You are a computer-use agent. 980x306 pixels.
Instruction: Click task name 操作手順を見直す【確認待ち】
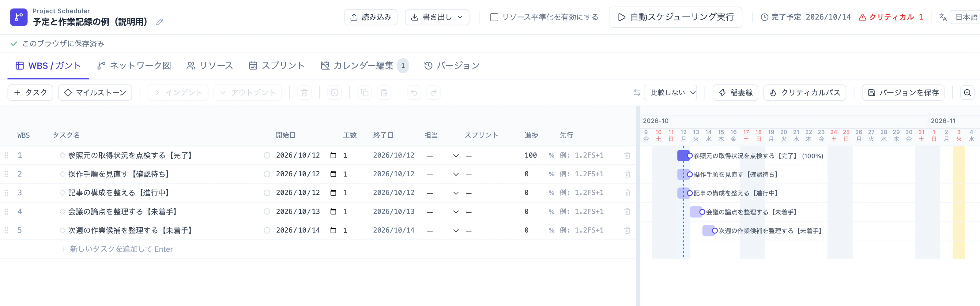coord(120,174)
